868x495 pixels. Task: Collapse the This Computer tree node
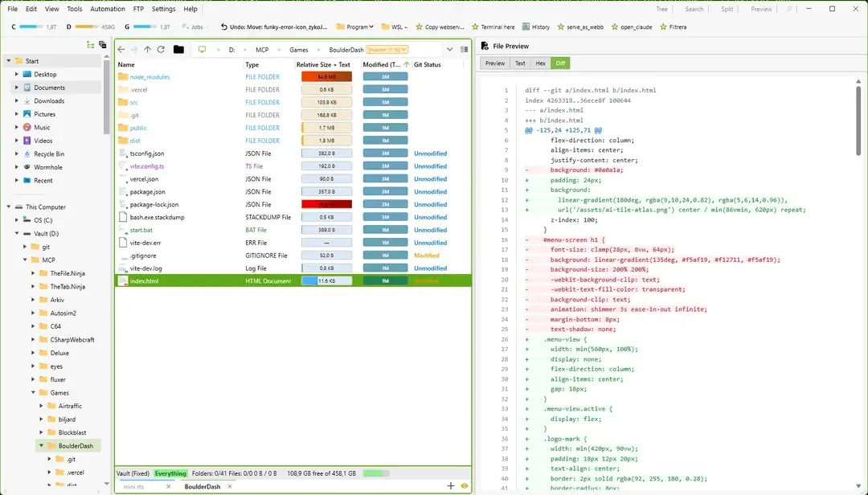[9, 207]
